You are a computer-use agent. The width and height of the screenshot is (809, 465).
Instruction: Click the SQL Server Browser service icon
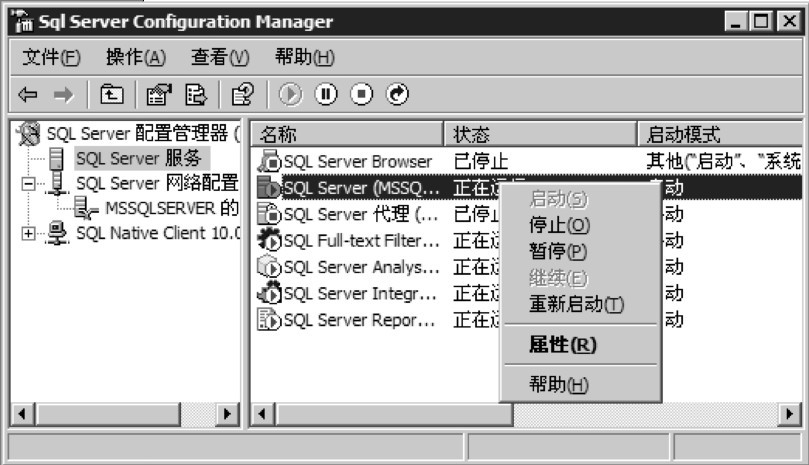pyautogui.click(x=269, y=162)
